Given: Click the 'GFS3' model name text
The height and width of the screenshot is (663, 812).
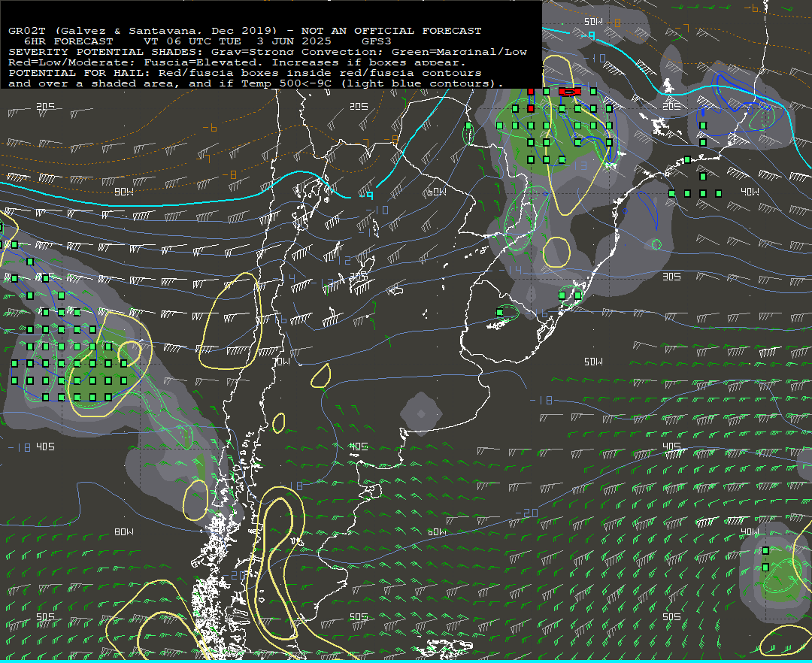Looking at the screenshot, I should point(377,41).
